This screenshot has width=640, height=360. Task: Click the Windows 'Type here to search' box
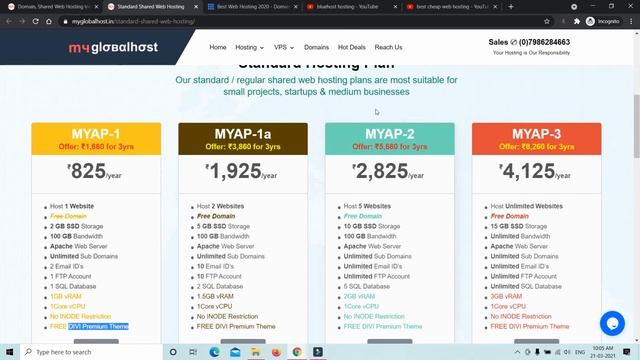click(x=91, y=352)
